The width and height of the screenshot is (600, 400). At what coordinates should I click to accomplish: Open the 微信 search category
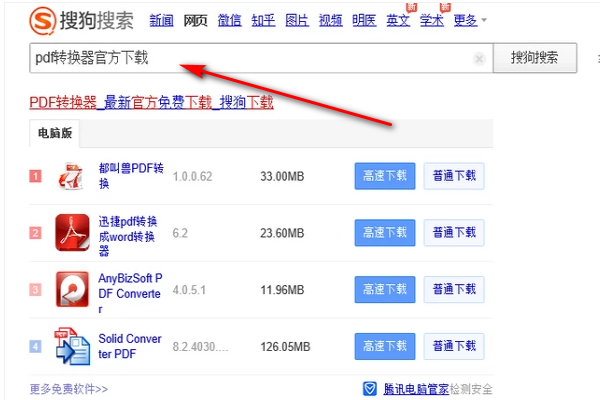pyautogui.click(x=229, y=20)
